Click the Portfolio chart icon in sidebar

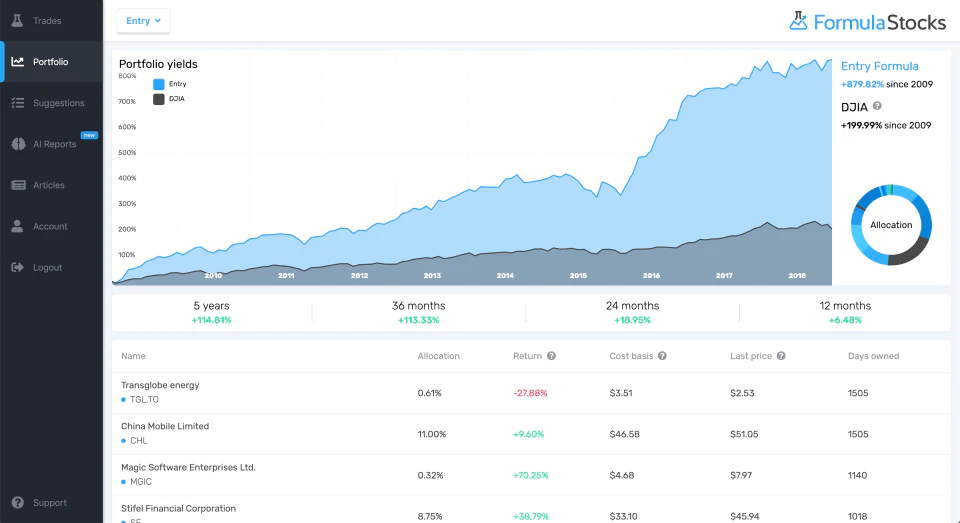(17, 61)
